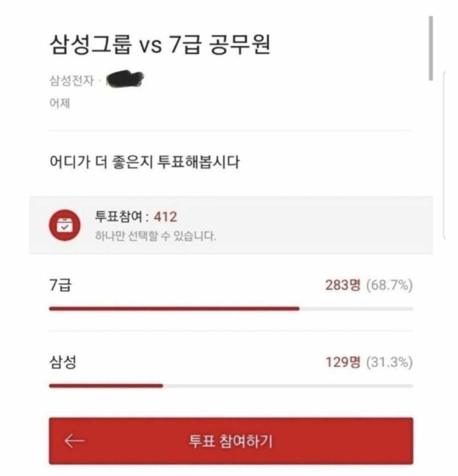
Task: Click the 어제 posted date text
Action: click(x=60, y=103)
